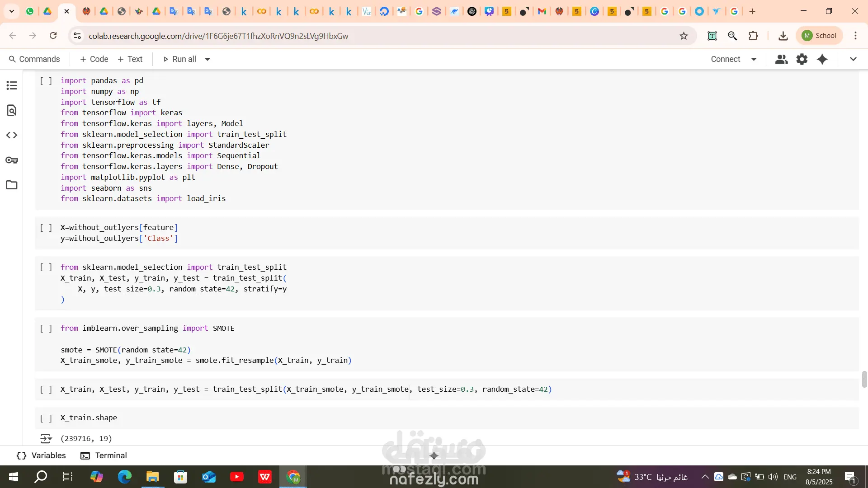Open Find and replace sidebar icon
Image resolution: width=868 pixels, height=488 pixels.
(12, 110)
